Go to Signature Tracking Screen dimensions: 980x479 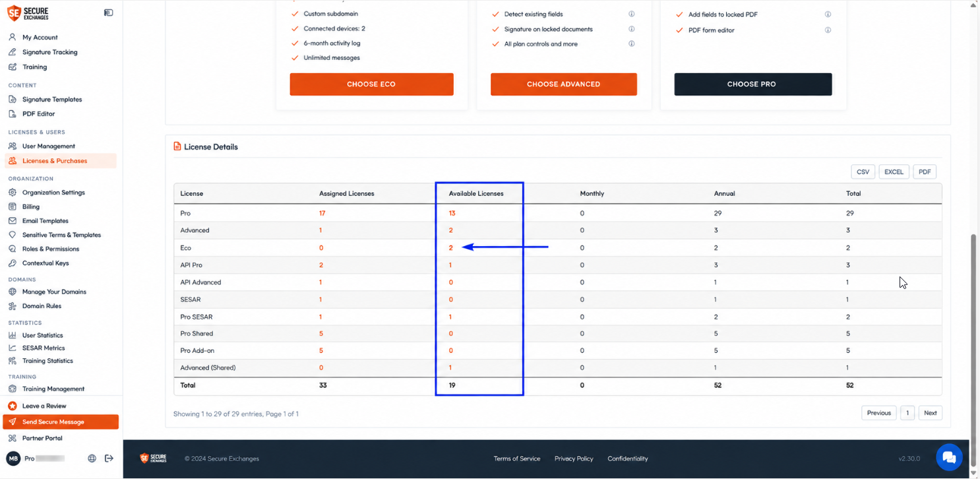point(49,52)
